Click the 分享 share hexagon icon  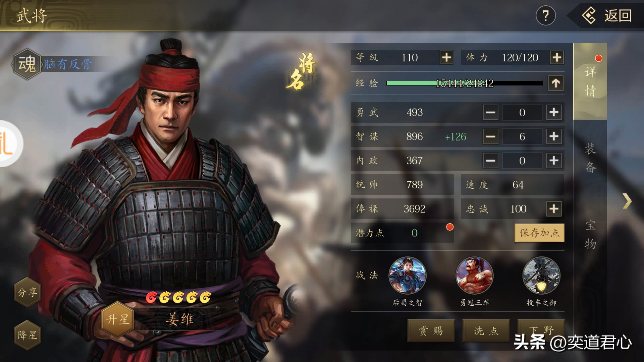[28, 292]
